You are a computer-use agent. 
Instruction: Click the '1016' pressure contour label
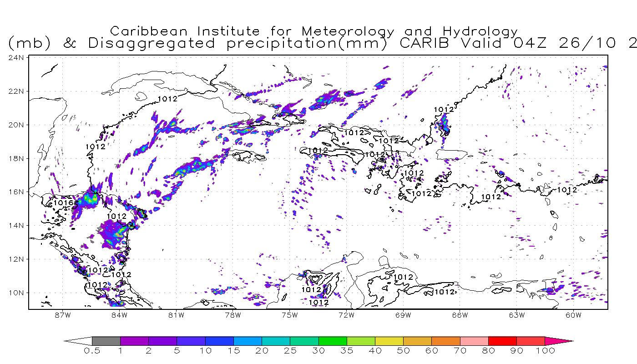(63, 203)
